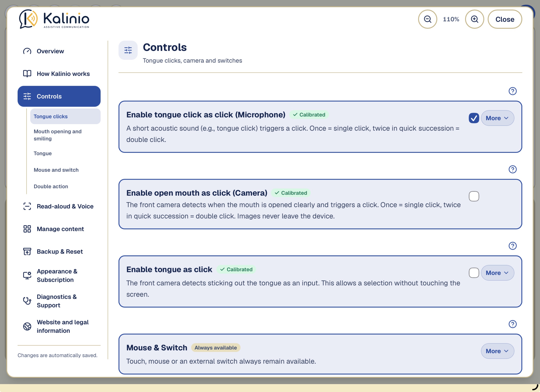Screen dimensions: 540x392
Task: Open How Kalinio works
Action: (59, 74)
